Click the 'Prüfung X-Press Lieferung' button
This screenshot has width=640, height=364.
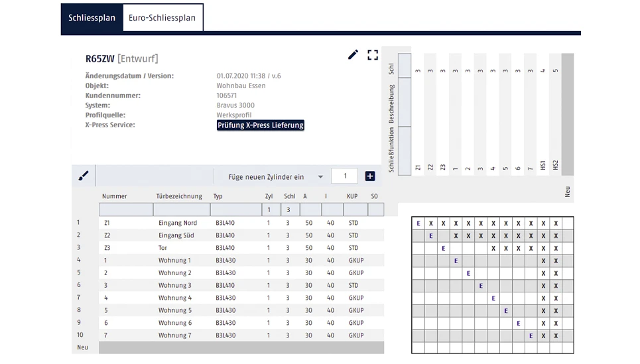pos(260,125)
